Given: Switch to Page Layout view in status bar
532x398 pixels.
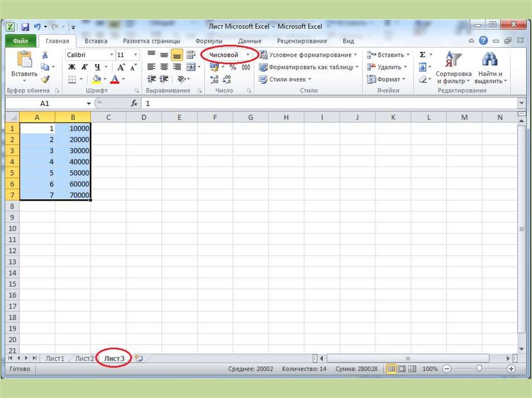Looking at the screenshot, I should [401, 369].
